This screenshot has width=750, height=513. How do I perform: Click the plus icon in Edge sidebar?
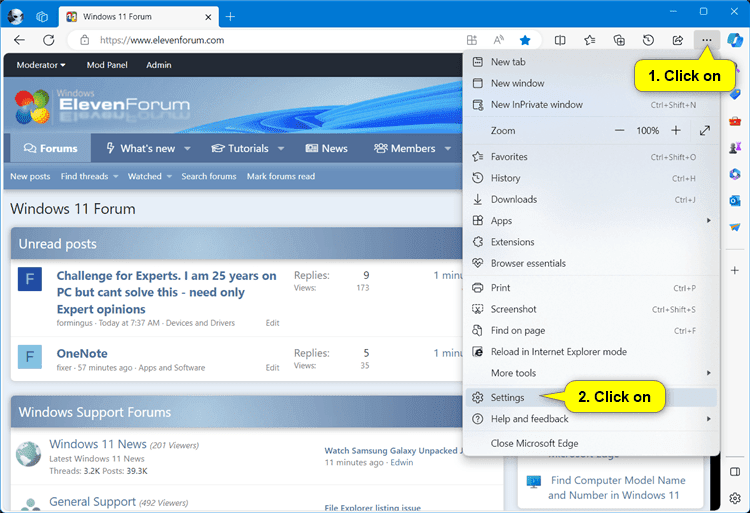point(735,270)
